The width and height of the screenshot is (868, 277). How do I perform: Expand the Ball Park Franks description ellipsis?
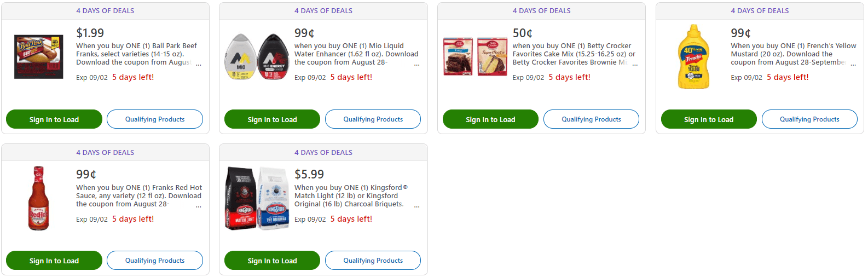tap(199, 65)
